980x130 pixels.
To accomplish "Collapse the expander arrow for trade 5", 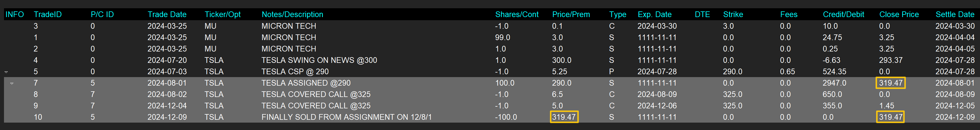I will pos(6,72).
